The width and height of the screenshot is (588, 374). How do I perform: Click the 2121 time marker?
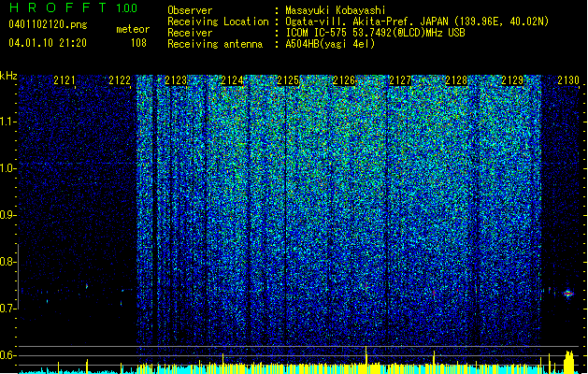tap(65, 80)
